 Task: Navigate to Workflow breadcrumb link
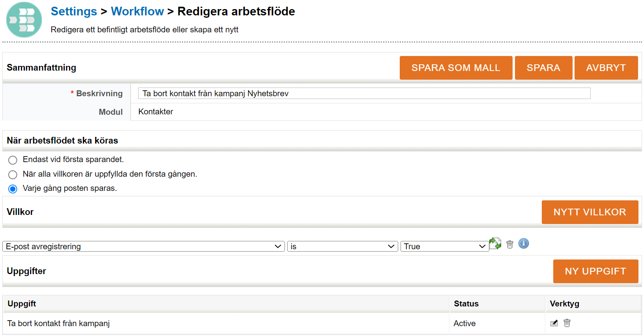pos(137,11)
